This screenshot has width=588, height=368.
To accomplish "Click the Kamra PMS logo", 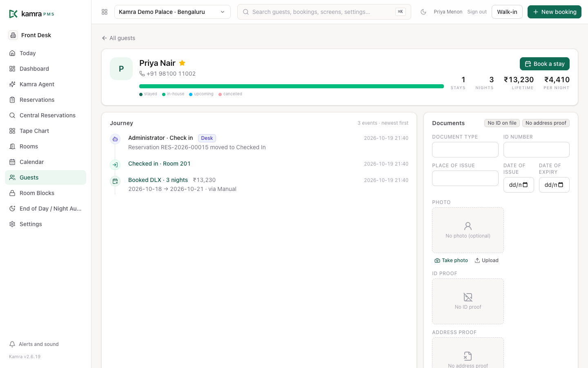I will point(31,14).
